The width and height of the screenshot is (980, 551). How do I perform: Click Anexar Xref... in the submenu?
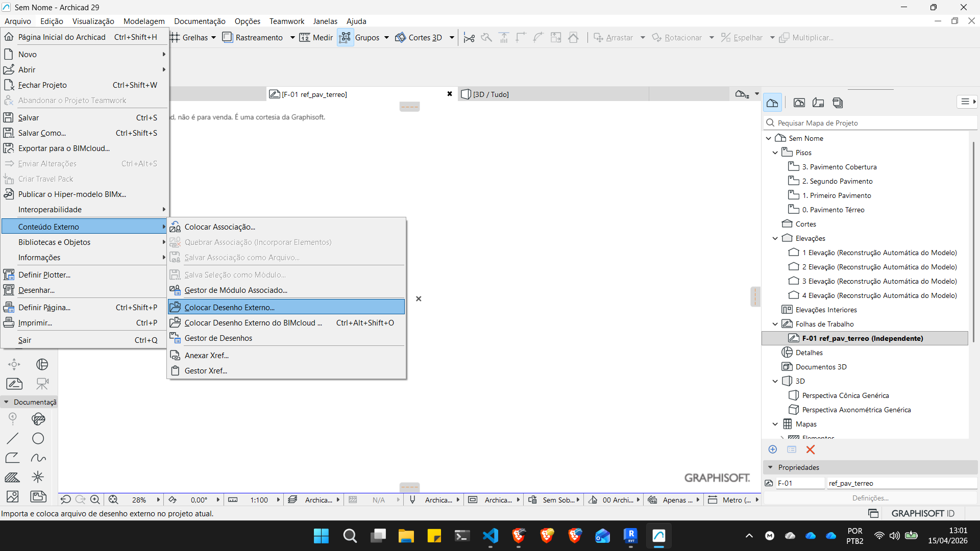(286, 355)
